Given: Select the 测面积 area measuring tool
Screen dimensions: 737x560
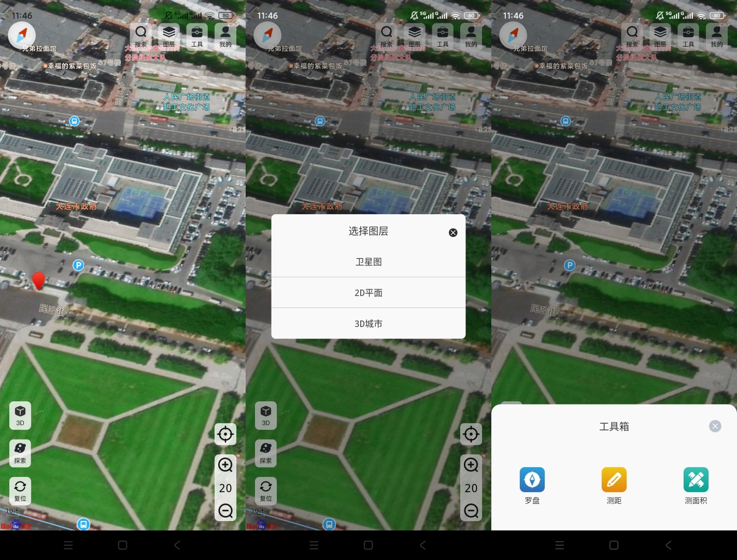Looking at the screenshot, I should (x=696, y=480).
